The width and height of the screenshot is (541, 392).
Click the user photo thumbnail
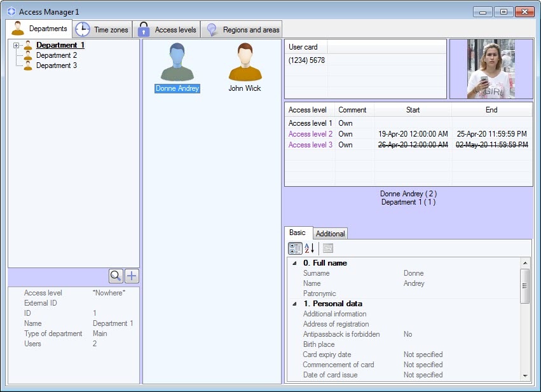click(x=491, y=69)
